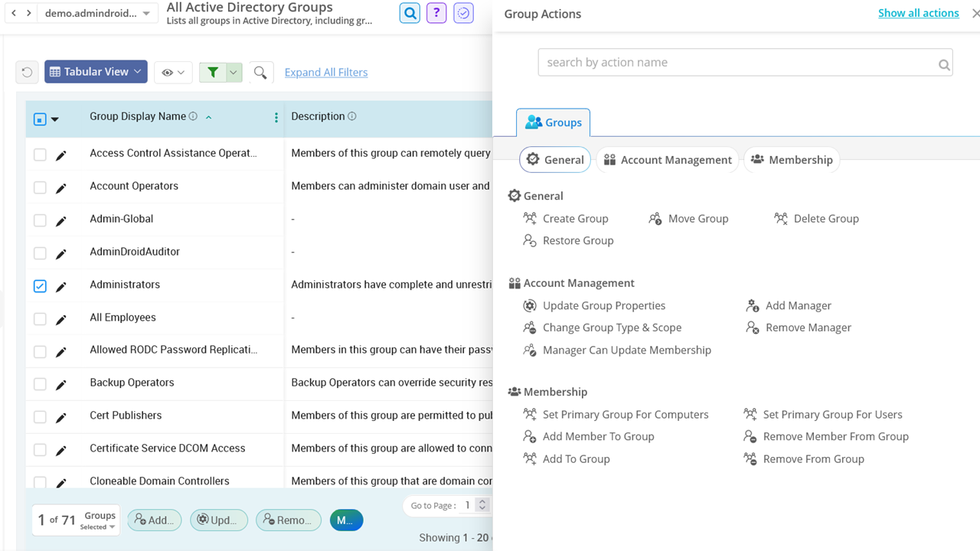Open the Update Group Properties action
Viewport: 980px width, 551px height.
tap(529, 305)
